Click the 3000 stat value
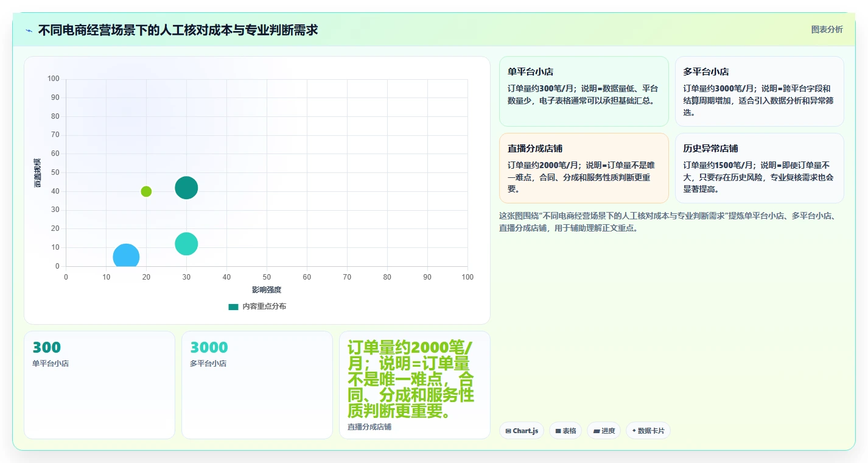868x463 pixels. [x=209, y=348]
